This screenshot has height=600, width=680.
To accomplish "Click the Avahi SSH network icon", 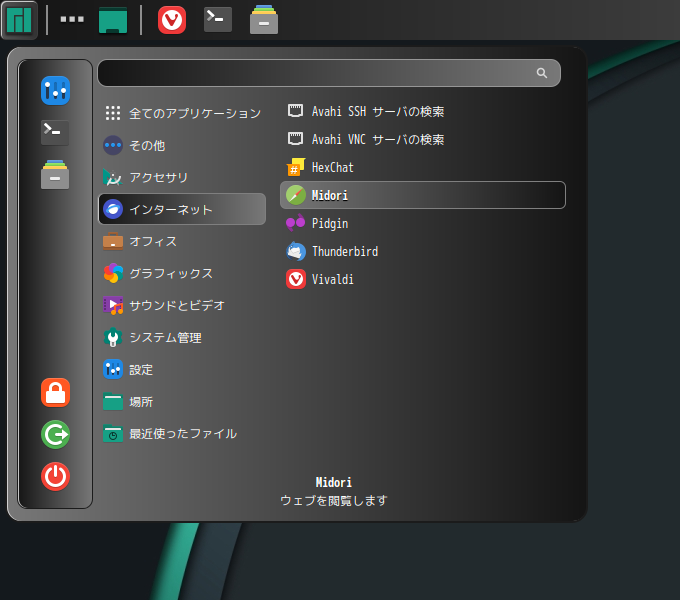I will (x=296, y=111).
